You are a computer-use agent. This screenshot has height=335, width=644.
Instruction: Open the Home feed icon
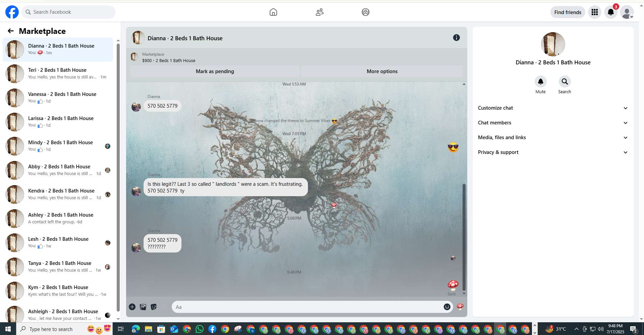click(273, 12)
